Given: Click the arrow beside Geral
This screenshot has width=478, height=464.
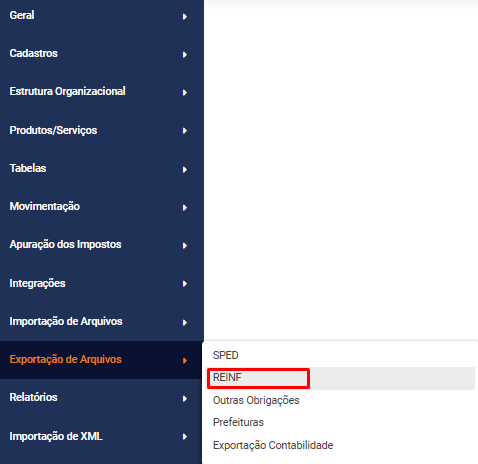Looking at the screenshot, I should click(185, 16).
